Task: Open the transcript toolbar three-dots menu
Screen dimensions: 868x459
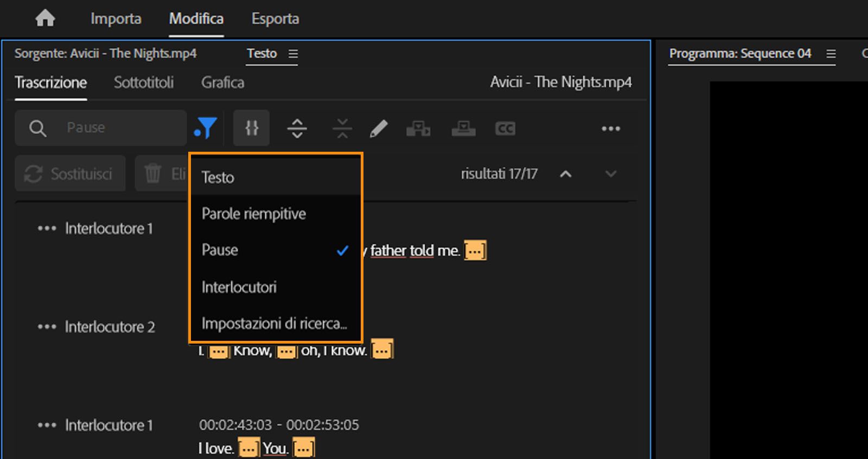Action: [x=610, y=129]
